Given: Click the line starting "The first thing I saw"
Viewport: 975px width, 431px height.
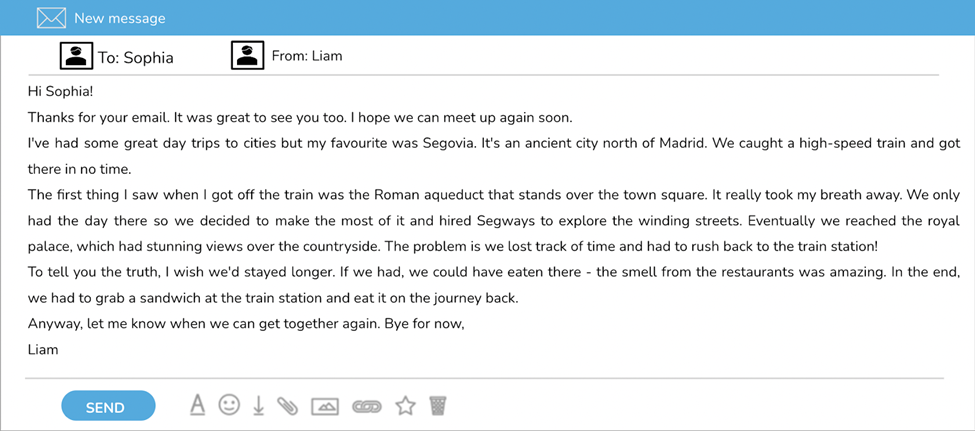Looking at the screenshot, I should click(x=494, y=195).
